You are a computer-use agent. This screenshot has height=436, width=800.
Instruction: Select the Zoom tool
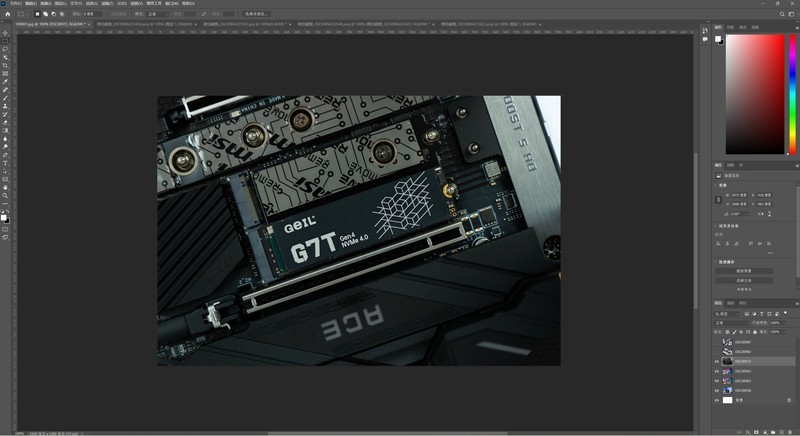pyautogui.click(x=6, y=196)
